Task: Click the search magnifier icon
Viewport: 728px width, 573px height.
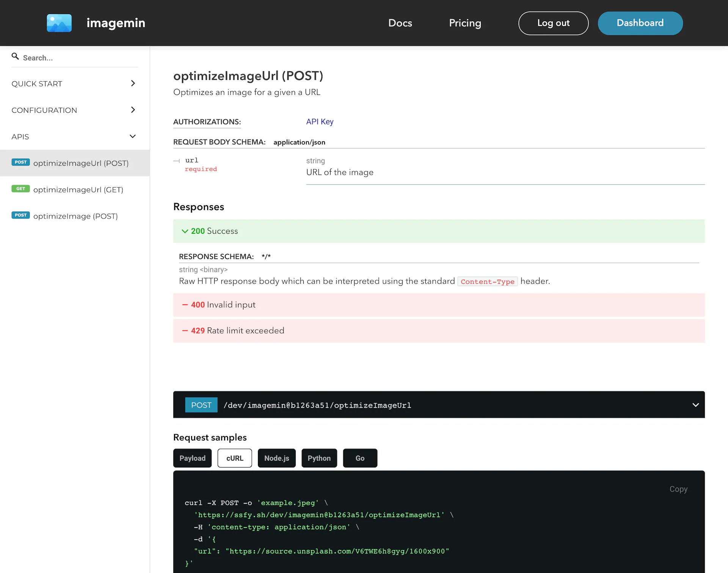Action: 15,57
